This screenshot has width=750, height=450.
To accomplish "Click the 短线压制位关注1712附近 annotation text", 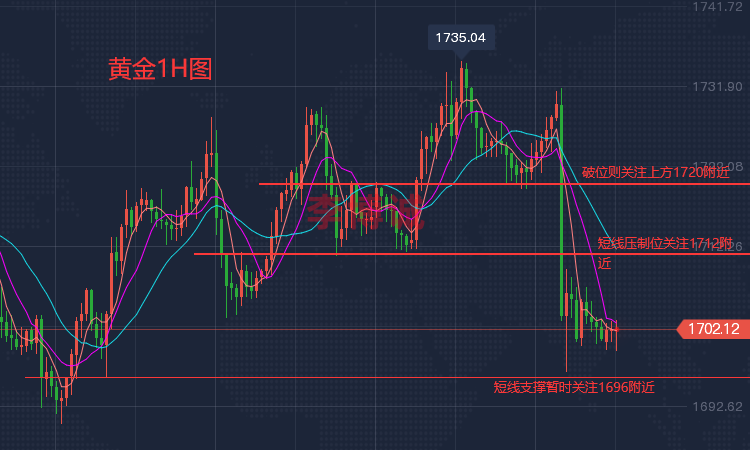I will click(x=664, y=244).
